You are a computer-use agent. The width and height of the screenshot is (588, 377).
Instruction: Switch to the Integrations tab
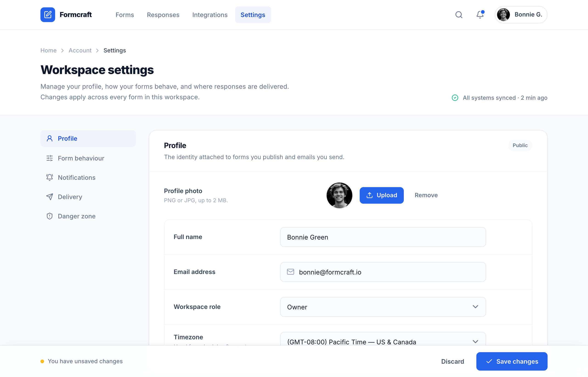[210, 15]
